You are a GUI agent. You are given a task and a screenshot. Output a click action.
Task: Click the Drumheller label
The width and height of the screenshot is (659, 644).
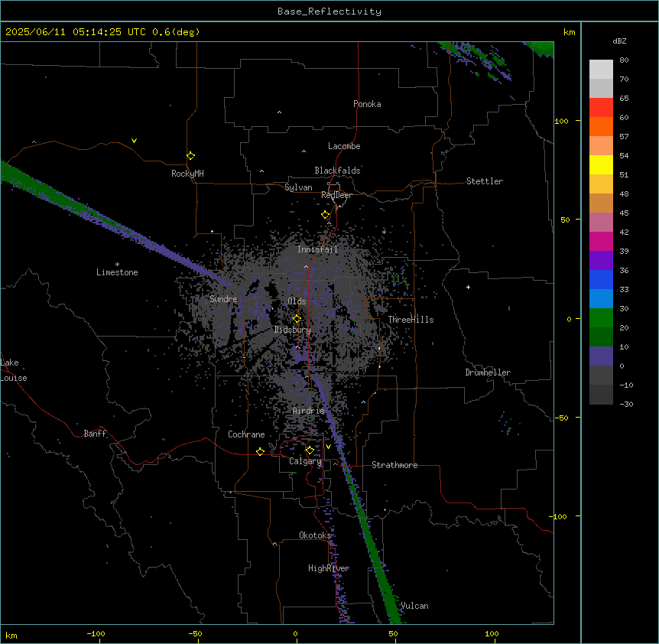[488, 372]
